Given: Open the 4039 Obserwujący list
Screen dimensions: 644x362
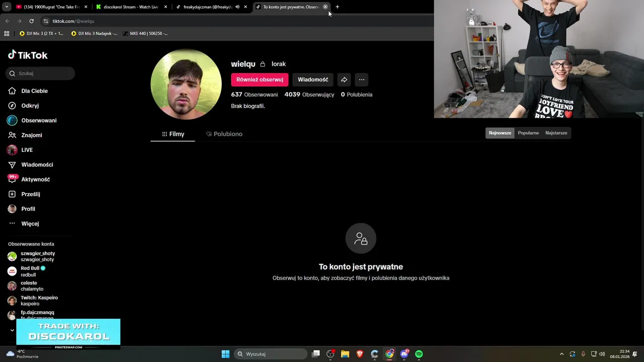Looking at the screenshot, I should pos(309,95).
